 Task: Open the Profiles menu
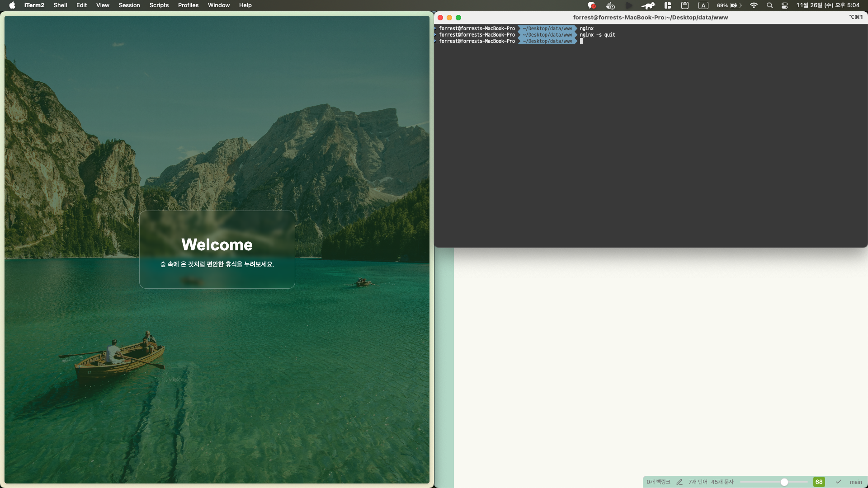click(188, 5)
